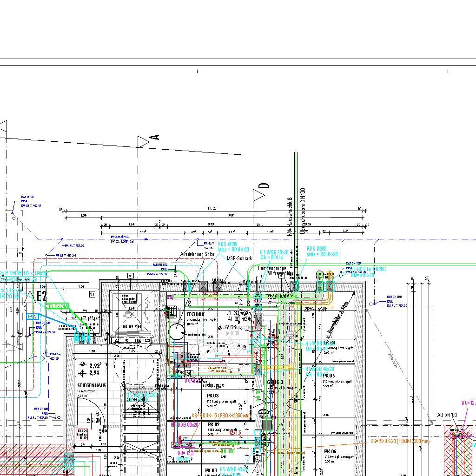Click the orange KS=RDUK-20 annotation

400,441
